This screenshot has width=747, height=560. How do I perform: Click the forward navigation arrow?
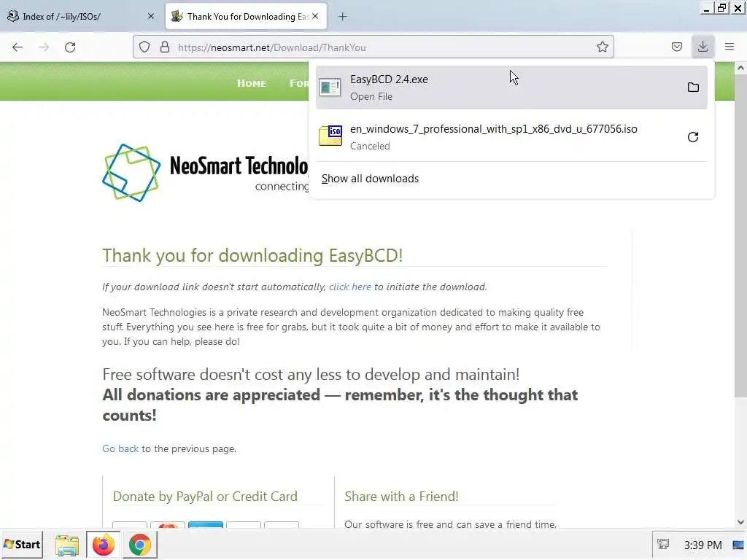(44, 47)
